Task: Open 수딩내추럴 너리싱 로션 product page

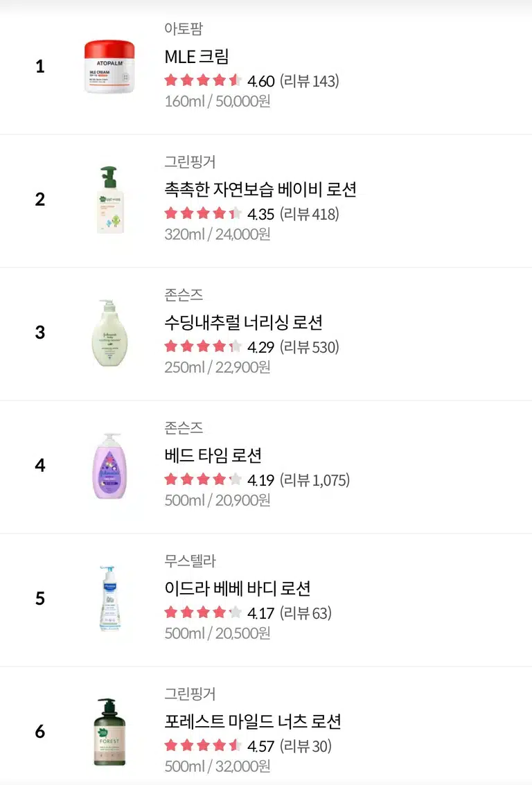Action: (243, 322)
